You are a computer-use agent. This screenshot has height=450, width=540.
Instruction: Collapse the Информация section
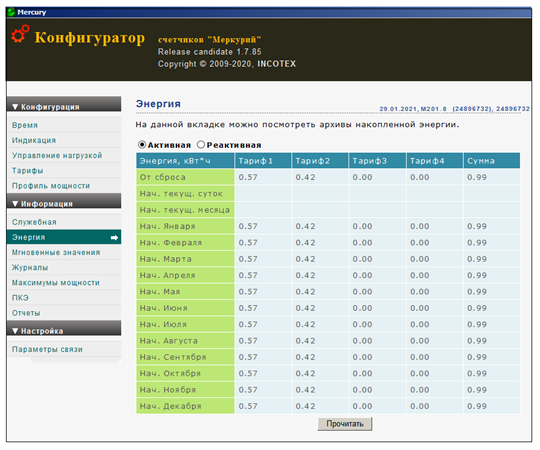pyautogui.click(x=64, y=201)
